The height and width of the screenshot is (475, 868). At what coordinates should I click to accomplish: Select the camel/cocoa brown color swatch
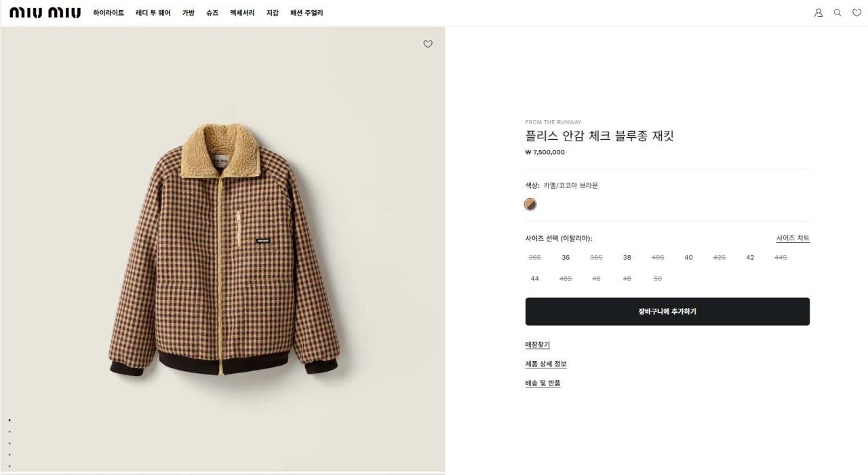click(530, 204)
